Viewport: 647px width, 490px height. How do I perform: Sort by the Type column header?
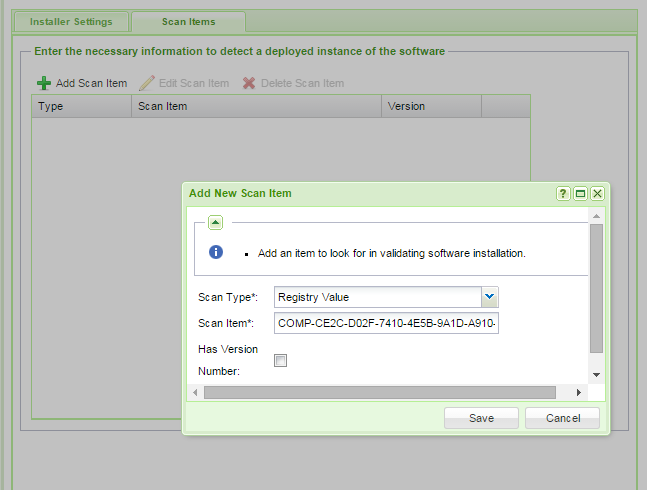pyautogui.click(x=81, y=106)
